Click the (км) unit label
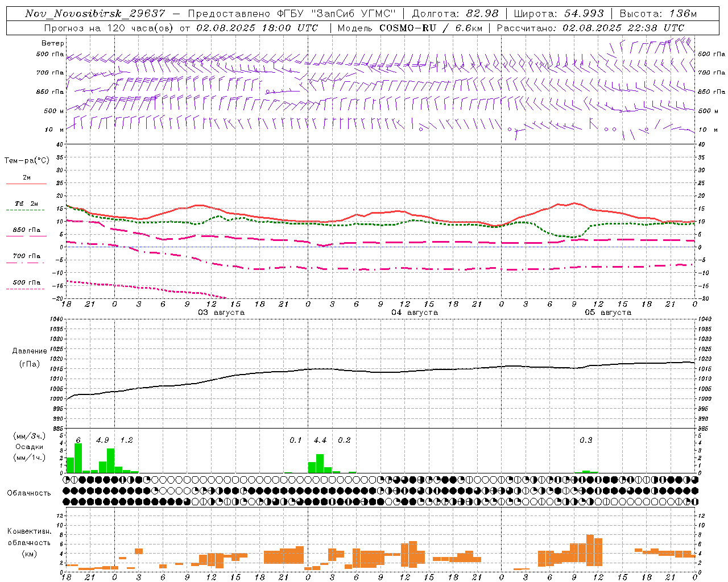The height and width of the screenshot is (582, 728). pos(29,554)
